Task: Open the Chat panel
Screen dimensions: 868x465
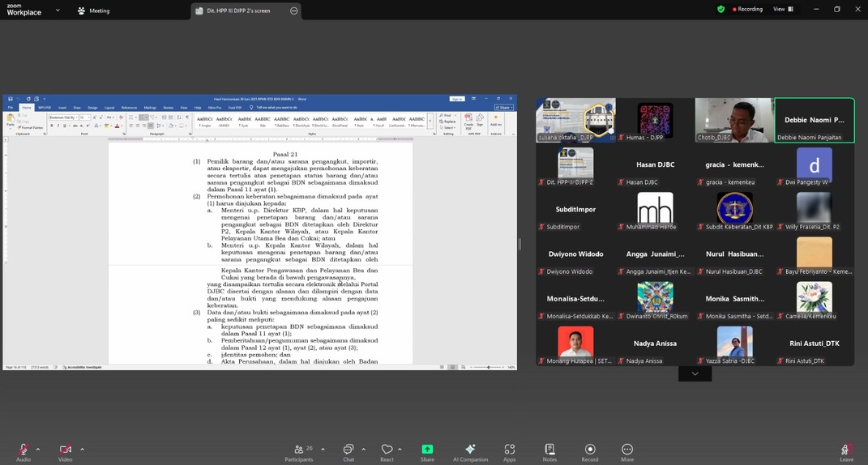Action: 348,452
